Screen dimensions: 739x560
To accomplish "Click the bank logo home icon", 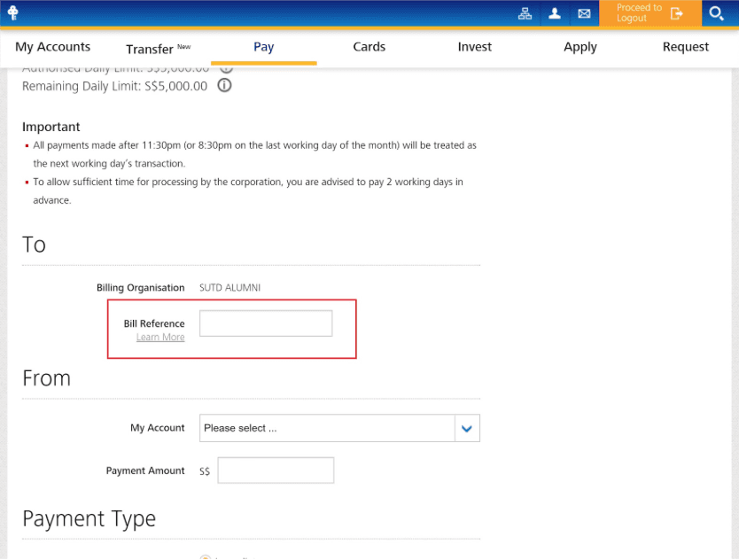I will click(12, 12).
